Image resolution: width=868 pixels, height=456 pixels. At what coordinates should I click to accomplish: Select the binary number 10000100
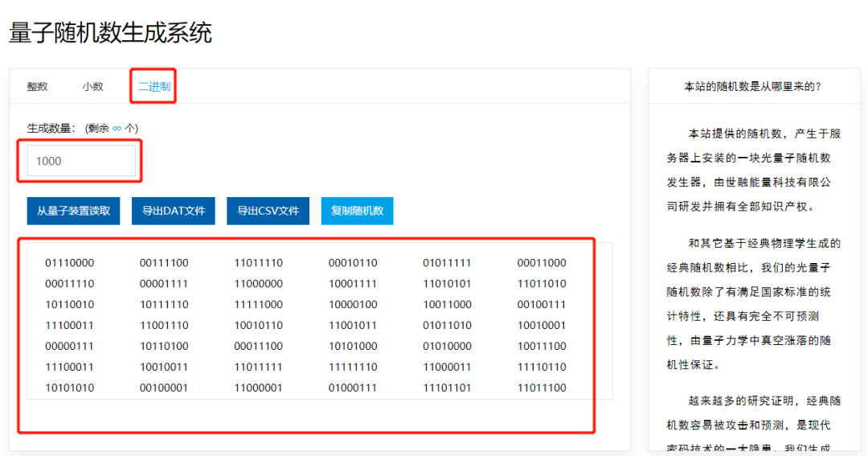pyautogui.click(x=353, y=305)
